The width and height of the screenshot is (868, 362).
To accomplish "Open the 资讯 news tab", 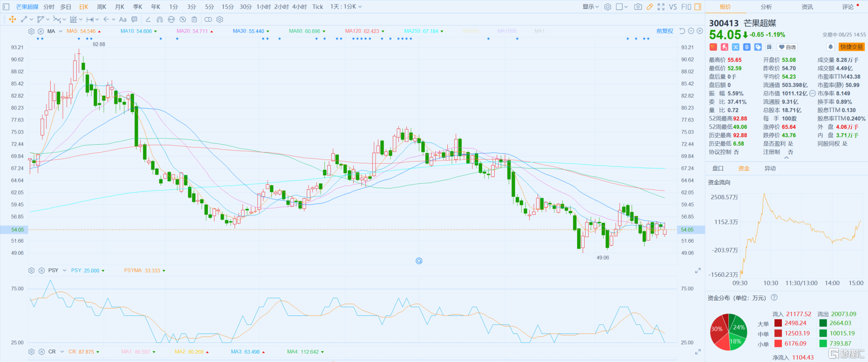I will click(807, 7).
